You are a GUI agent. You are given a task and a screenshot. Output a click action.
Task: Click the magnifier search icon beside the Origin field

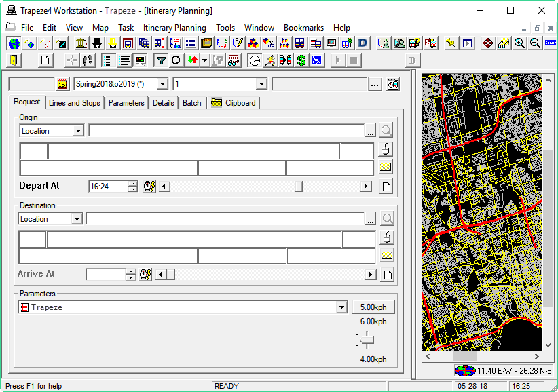point(388,130)
